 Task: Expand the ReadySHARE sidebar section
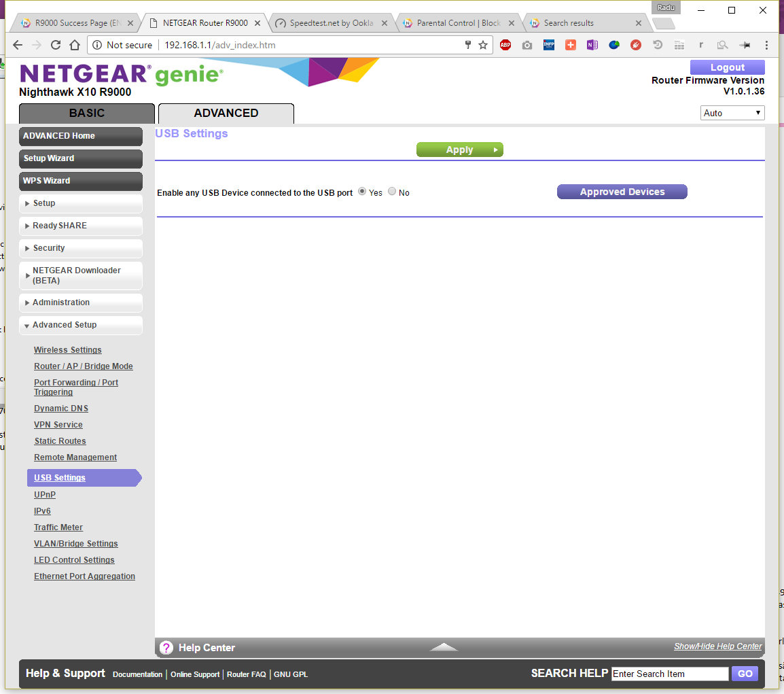[x=81, y=226]
